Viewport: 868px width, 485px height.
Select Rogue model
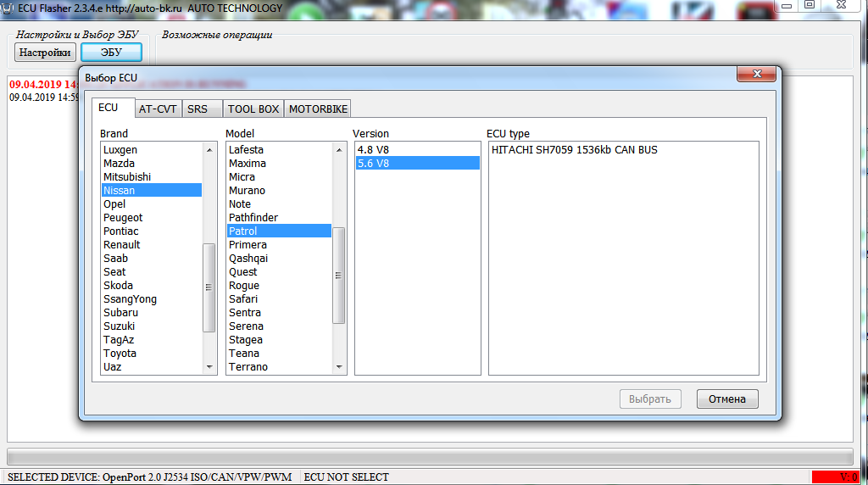[x=279, y=285]
